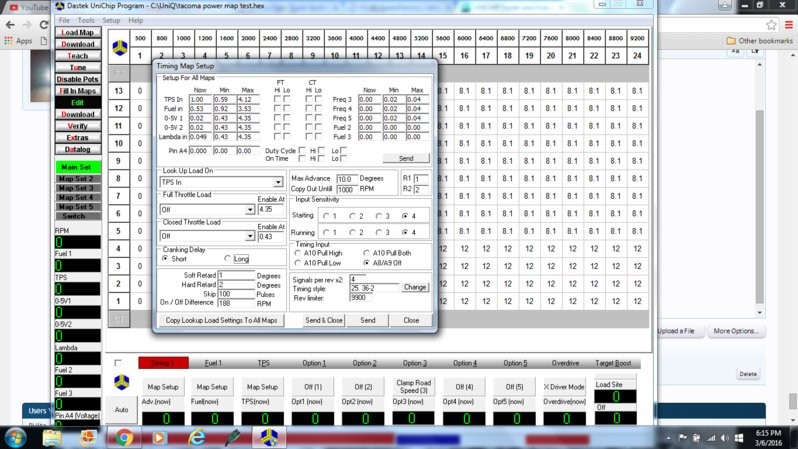Click the Upload a File button in the browser

(676, 331)
